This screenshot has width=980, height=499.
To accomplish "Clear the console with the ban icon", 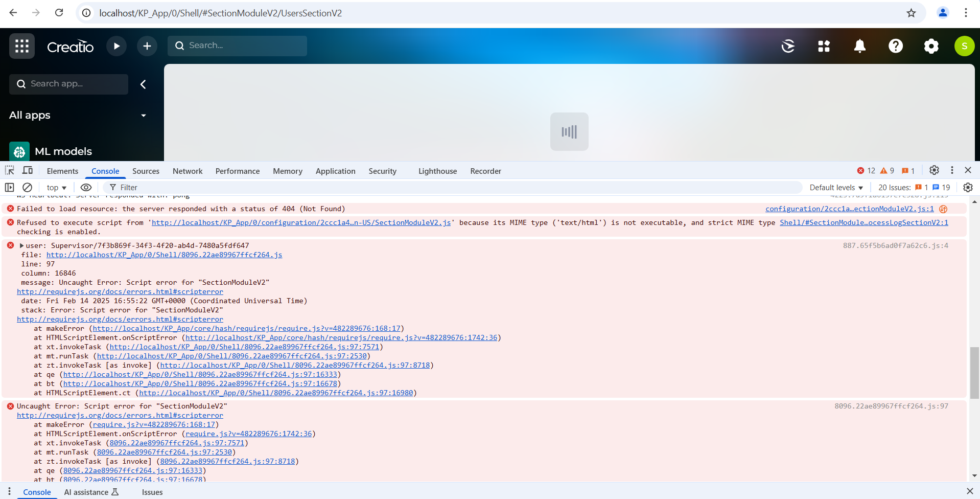I will (28, 188).
